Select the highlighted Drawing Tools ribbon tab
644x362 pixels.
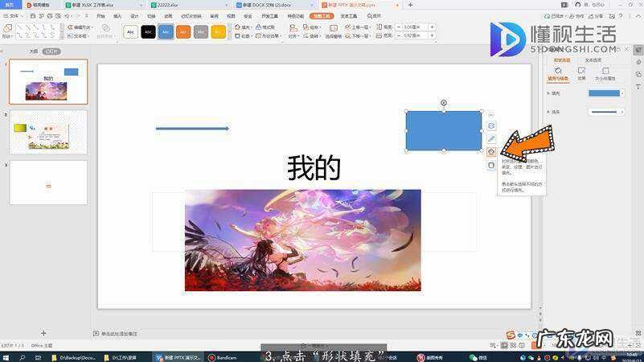click(x=321, y=16)
